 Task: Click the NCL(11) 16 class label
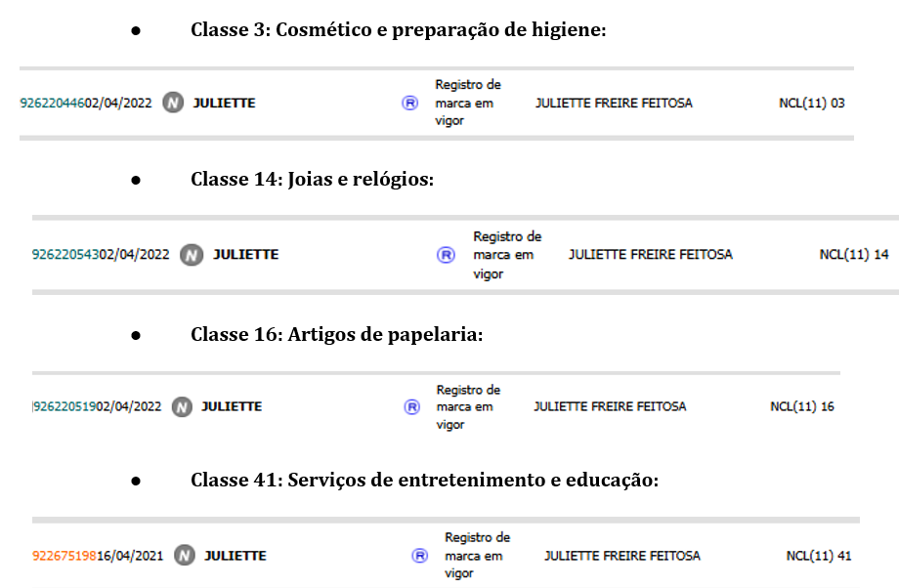(x=801, y=406)
